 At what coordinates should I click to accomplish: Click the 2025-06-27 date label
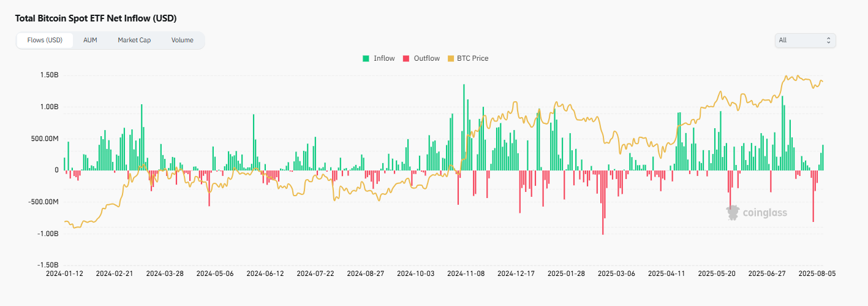767,273
